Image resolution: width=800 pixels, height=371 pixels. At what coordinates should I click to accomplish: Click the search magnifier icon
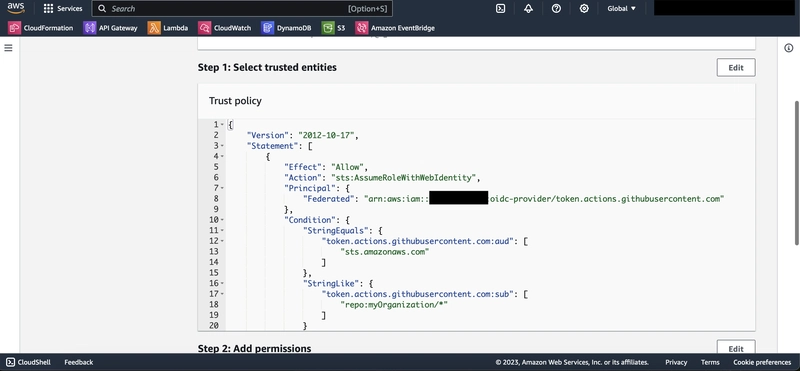click(102, 9)
